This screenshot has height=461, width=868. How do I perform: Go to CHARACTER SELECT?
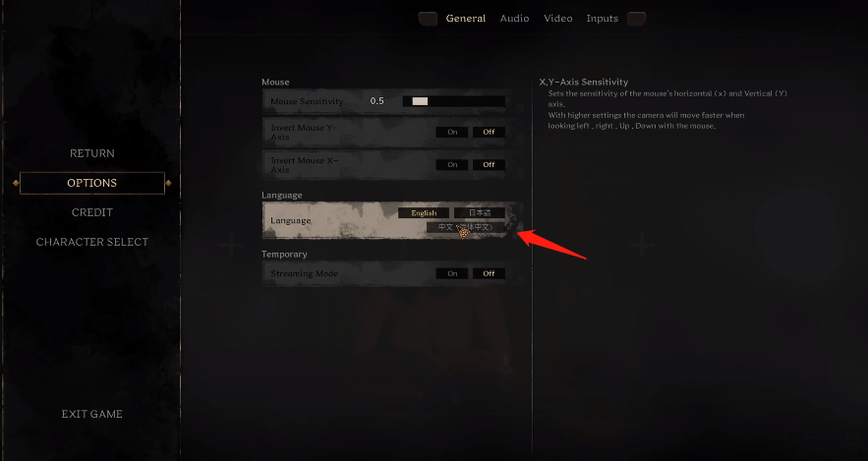pos(91,242)
